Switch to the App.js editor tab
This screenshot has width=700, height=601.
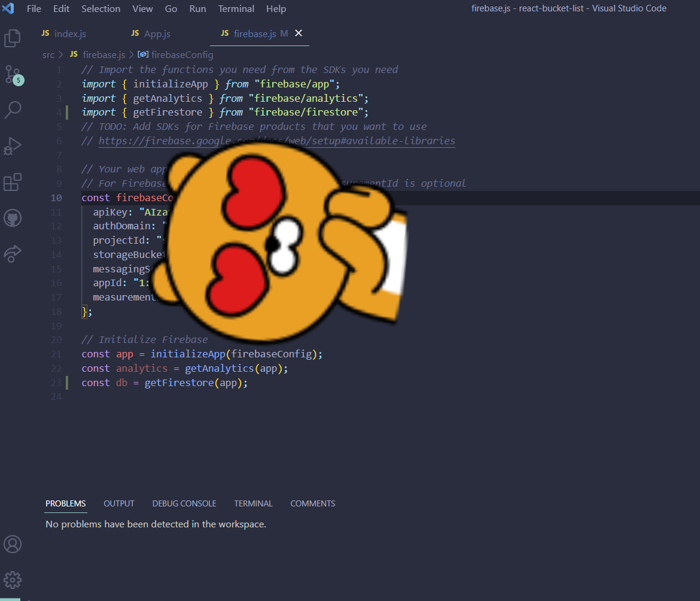click(157, 34)
